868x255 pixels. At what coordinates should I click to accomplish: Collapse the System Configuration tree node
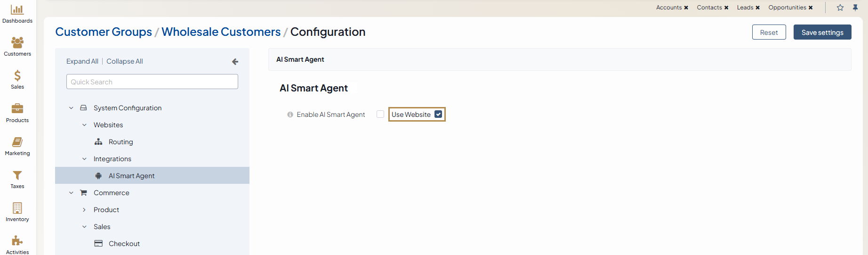(x=71, y=108)
